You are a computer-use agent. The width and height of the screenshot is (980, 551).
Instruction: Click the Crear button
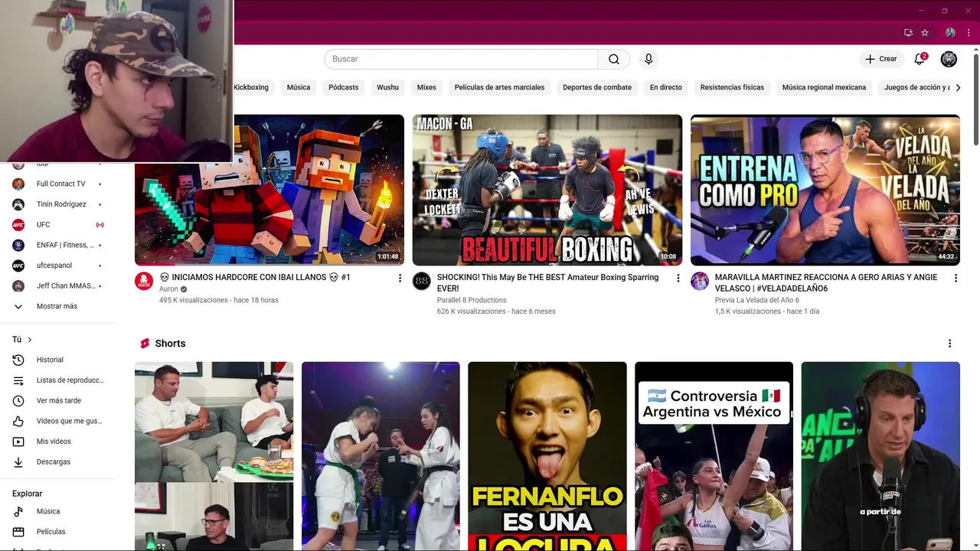(881, 59)
